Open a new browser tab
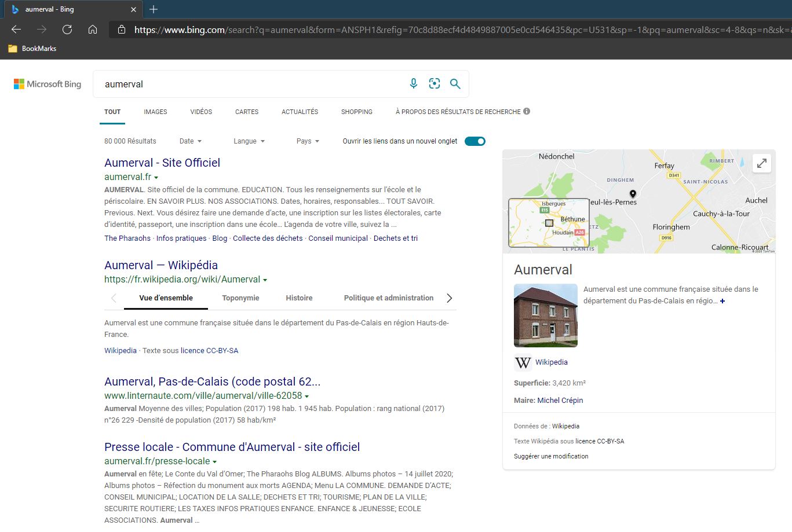Viewport: 792px width, 532px height. (154, 9)
